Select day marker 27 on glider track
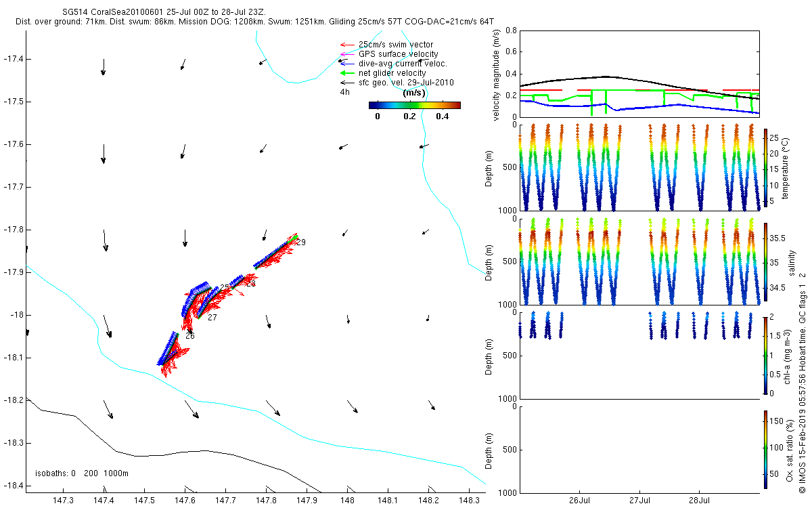This screenshot has width=812, height=508. [x=212, y=318]
